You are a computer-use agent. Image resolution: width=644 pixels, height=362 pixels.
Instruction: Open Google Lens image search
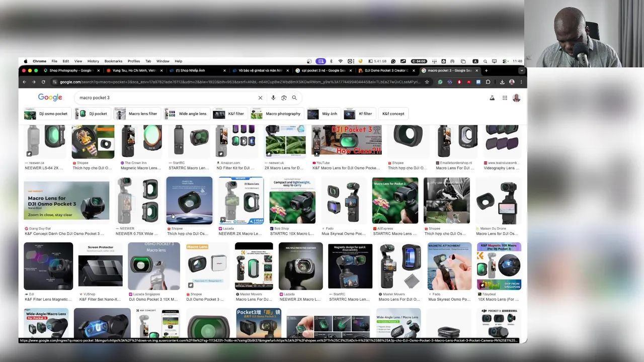point(284,98)
